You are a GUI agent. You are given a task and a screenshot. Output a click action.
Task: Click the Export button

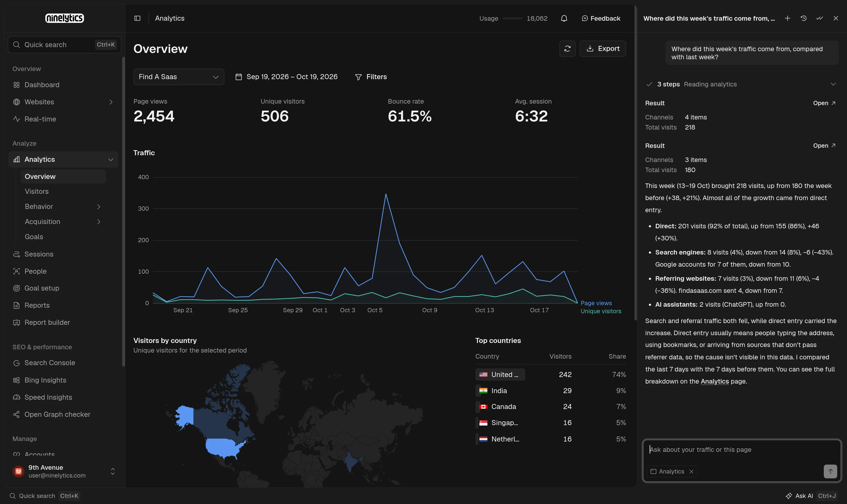(603, 49)
